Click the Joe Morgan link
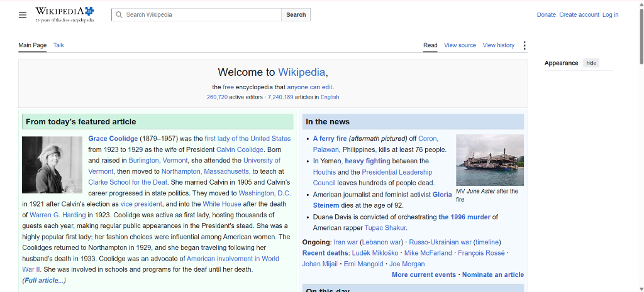The height and width of the screenshot is (292, 644). [x=407, y=264]
